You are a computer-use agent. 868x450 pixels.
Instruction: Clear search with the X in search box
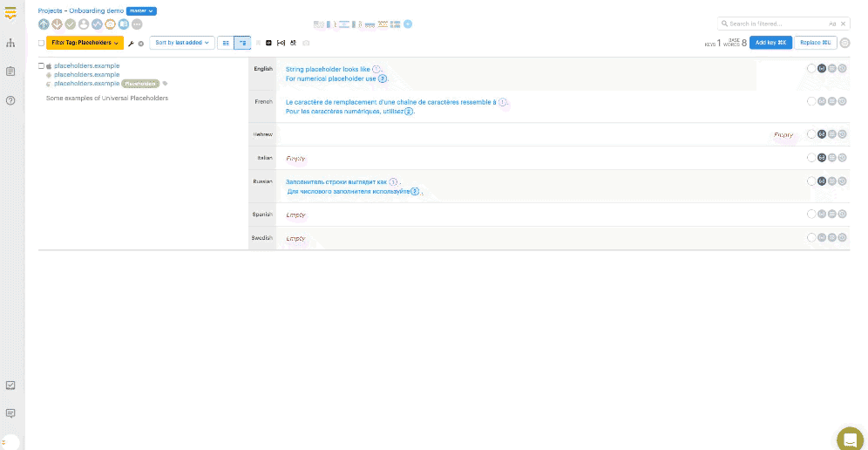[843, 24]
